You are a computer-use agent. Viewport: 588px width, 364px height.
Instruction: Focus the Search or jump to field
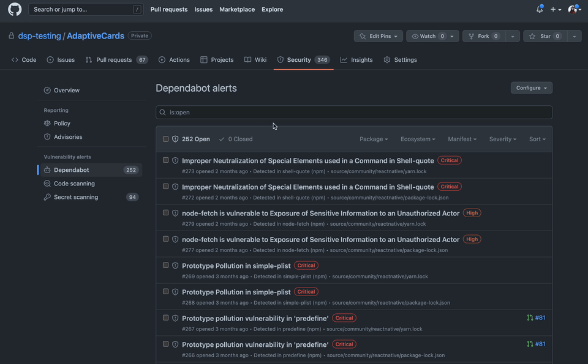86,9
